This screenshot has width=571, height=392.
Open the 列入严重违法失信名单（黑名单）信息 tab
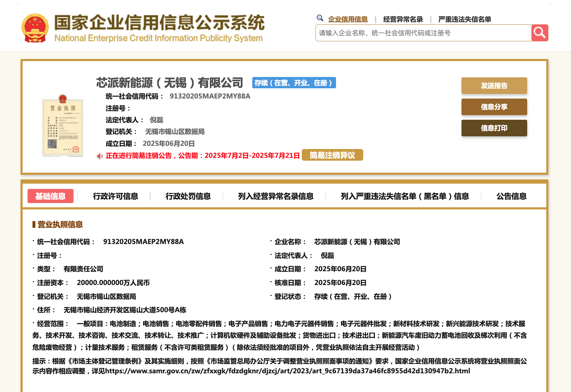coord(405,196)
